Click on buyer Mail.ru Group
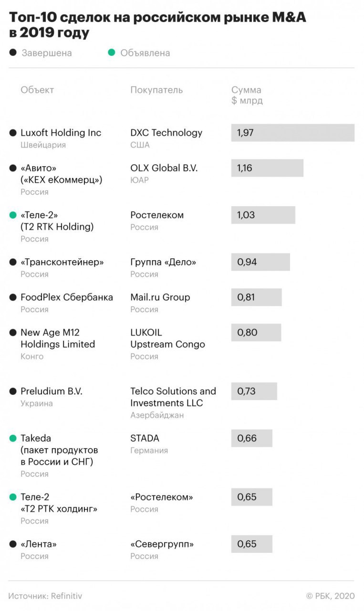Viewport: 364px width, 611px height. click(160, 297)
